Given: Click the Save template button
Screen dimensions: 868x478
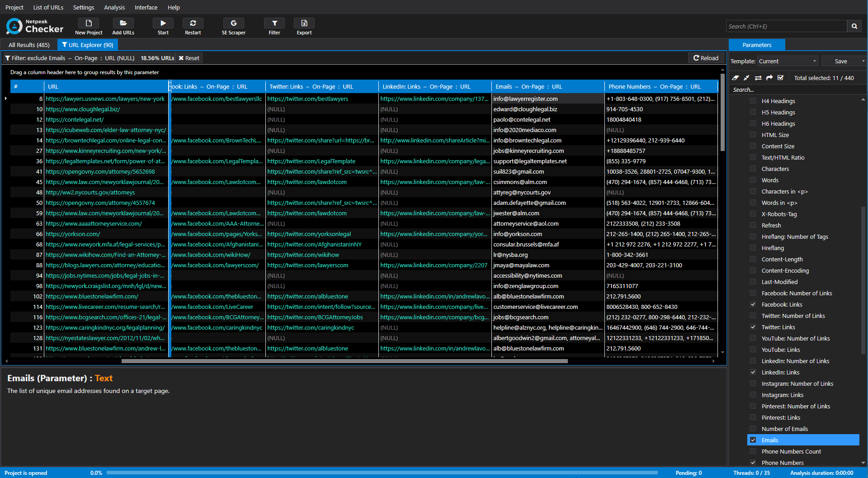Looking at the screenshot, I should [841, 61].
